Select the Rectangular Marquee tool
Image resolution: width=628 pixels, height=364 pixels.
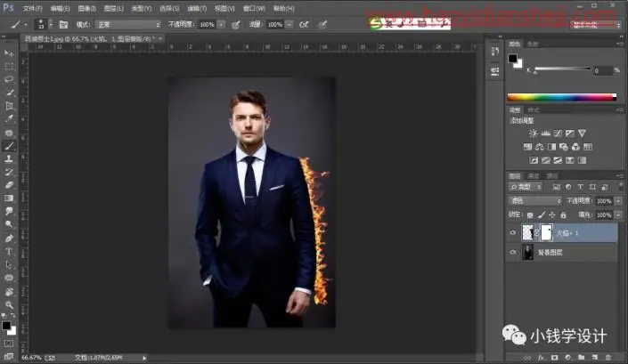click(x=9, y=67)
